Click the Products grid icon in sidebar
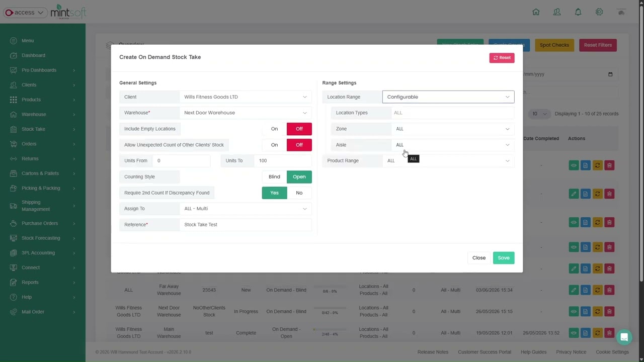 (13, 100)
